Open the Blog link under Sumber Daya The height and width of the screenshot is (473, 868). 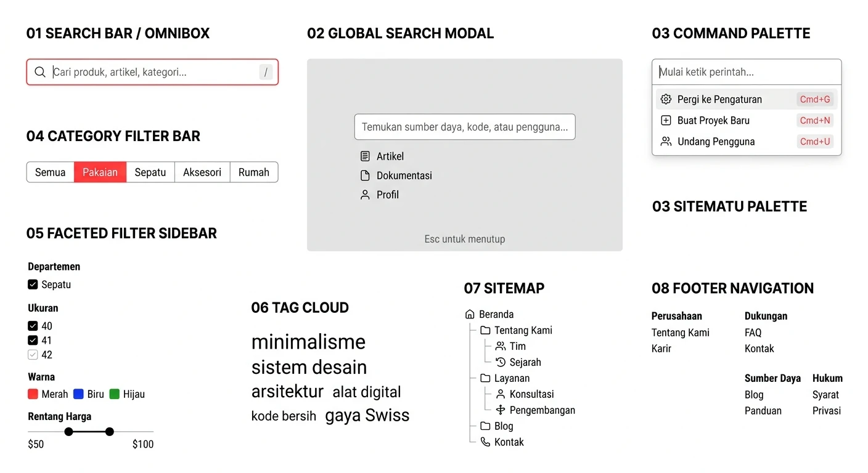point(754,395)
